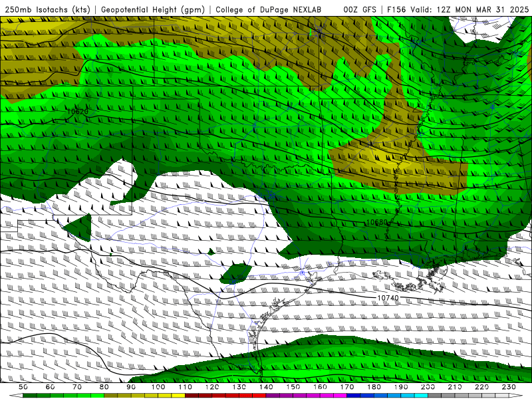Click the 180 value on the color scale
This screenshot has width=532, height=399.
(374, 387)
